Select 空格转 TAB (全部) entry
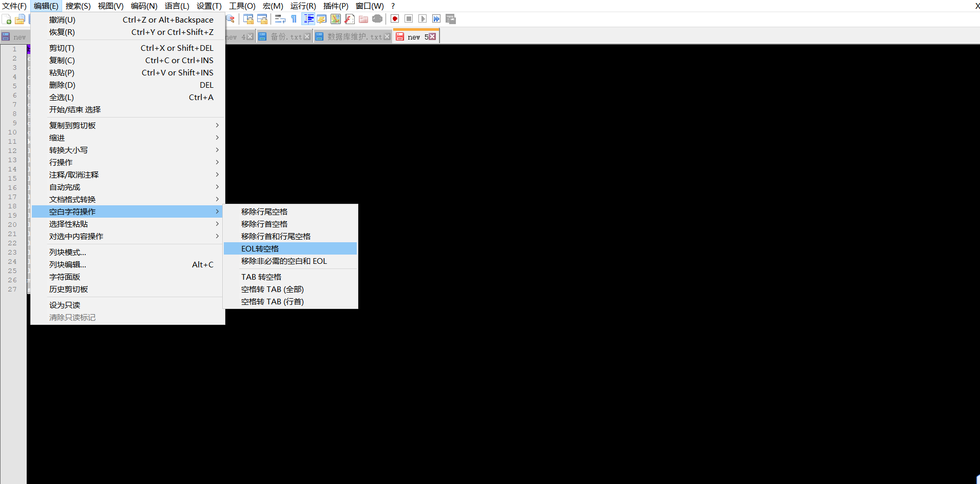This screenshot has width=980, height=484. click(x=291, y=289)
